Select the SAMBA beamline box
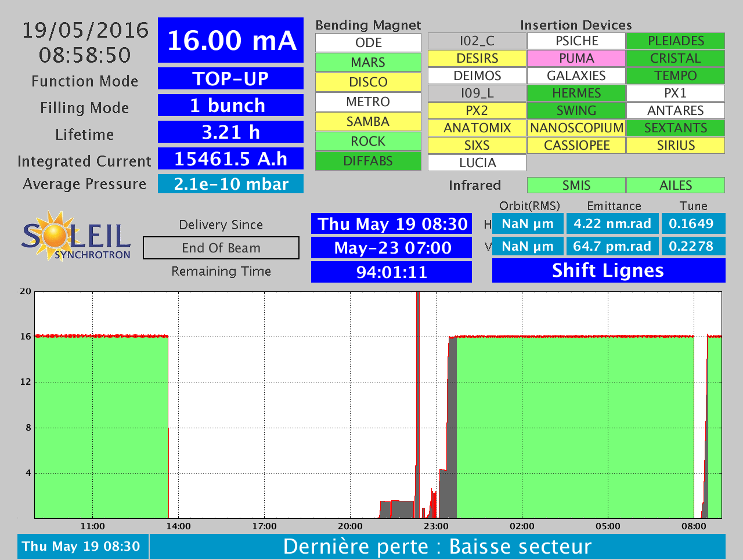This screenshot has height=560, width=743. 368,121
